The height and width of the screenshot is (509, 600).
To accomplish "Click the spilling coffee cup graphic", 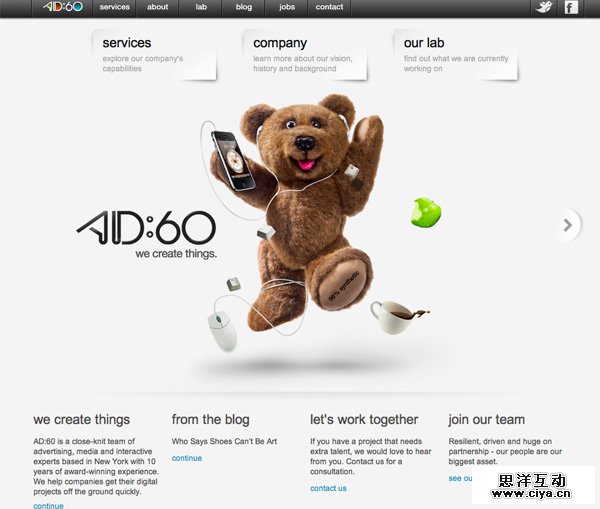I will tap(398, 316).
